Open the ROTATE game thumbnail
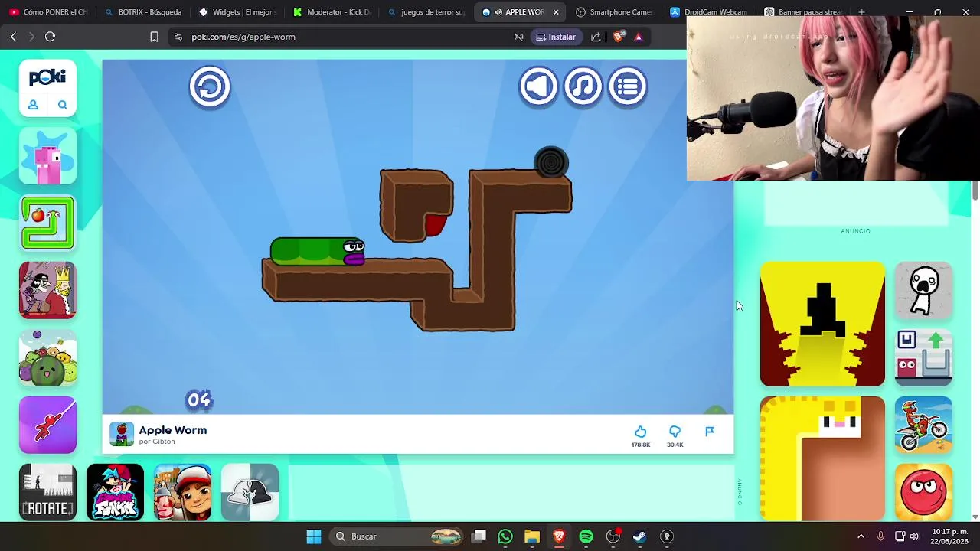 (47, 492)
